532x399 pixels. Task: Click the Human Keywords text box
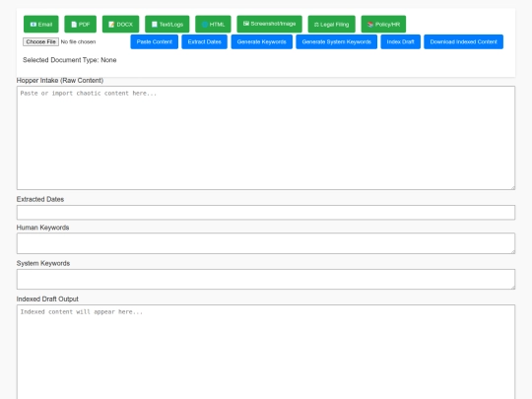click(266, 243)
